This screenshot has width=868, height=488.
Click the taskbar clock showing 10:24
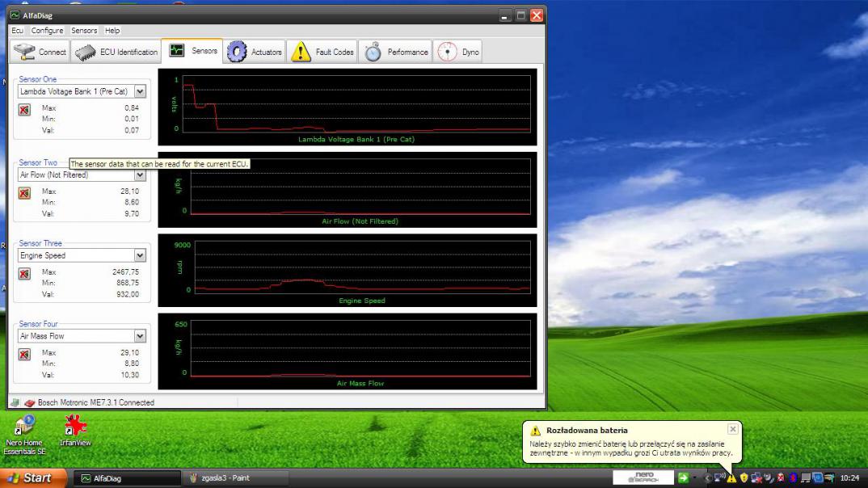pos(849,478)
